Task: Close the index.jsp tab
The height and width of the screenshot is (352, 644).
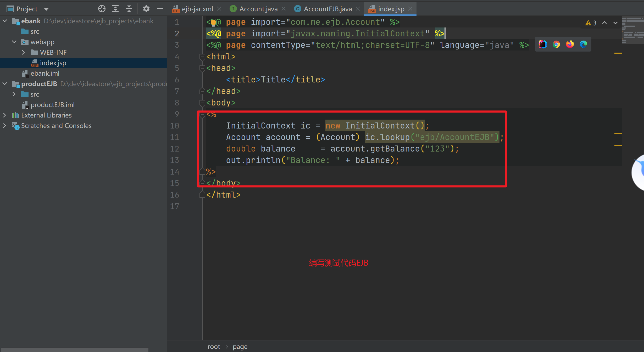Action: pyautogui.click(x=410, y=9)
